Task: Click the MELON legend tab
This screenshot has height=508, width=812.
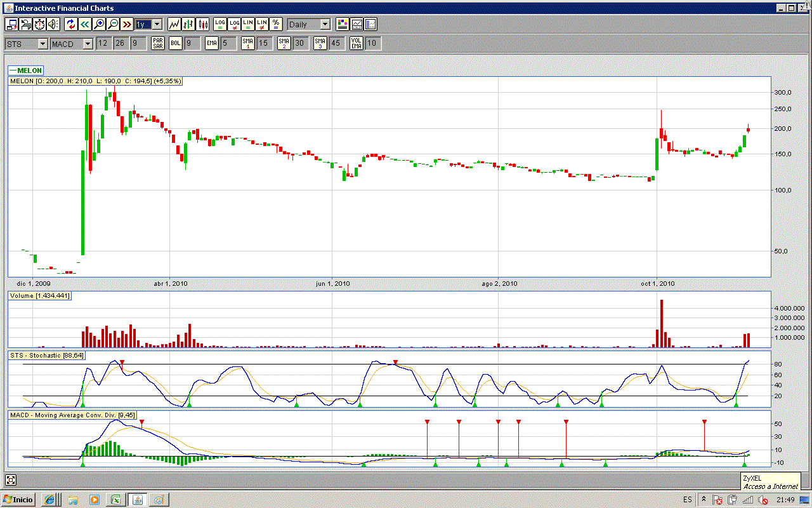Action: point(26,70)
